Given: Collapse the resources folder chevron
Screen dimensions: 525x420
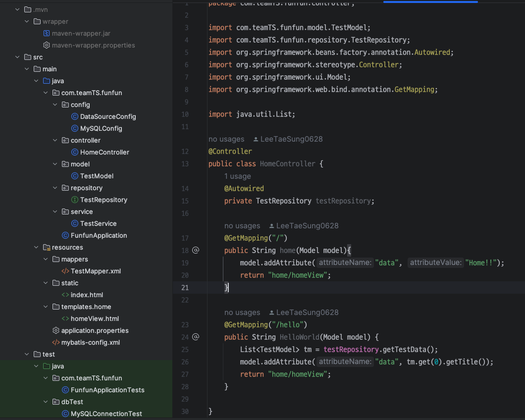Looking at the screenshot, I should point(36,247).
